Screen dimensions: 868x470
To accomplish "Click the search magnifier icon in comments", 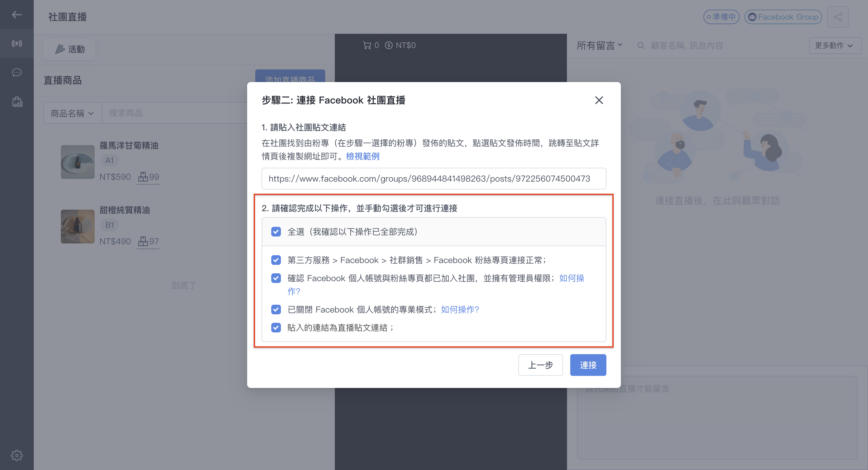I will [640, 46].
